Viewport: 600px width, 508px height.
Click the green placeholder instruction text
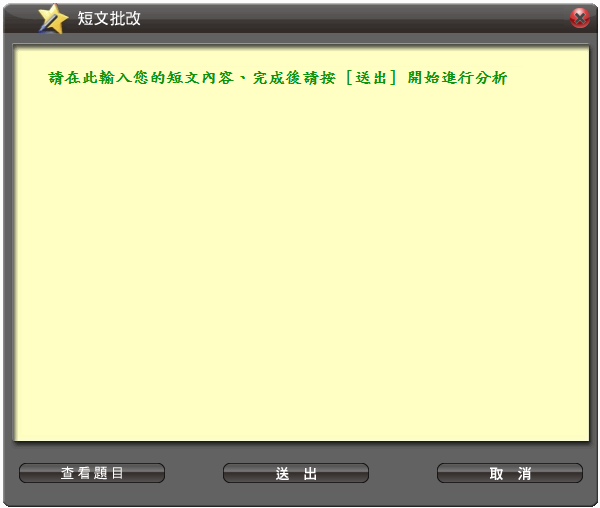pyautogui.click(x=278, y=78)
